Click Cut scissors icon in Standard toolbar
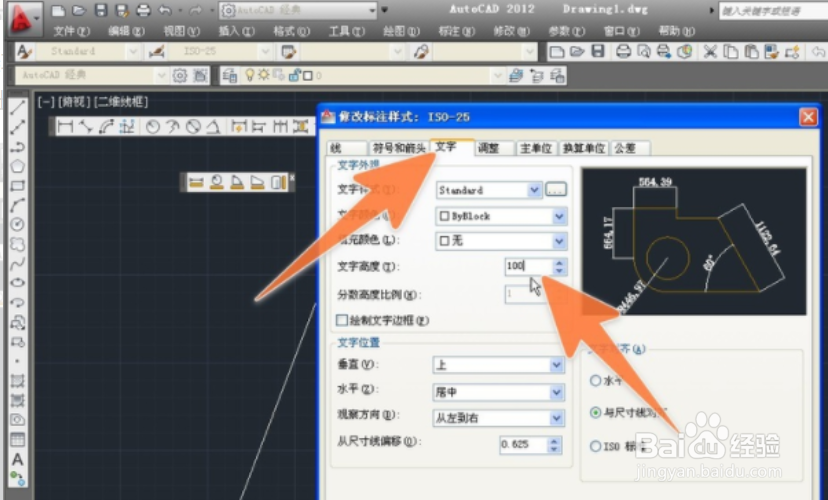The width and height of the screenshot is (828, 500). point(710,52)
